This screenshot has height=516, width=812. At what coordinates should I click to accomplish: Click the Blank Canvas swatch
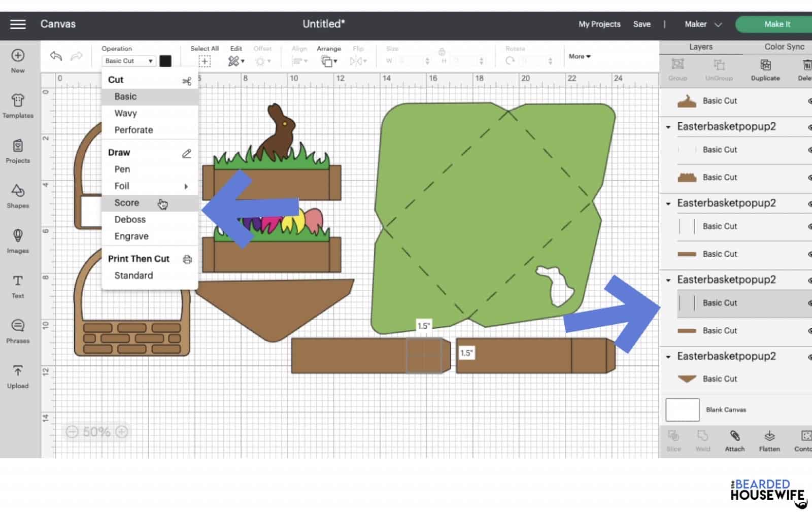coord(682,410)
